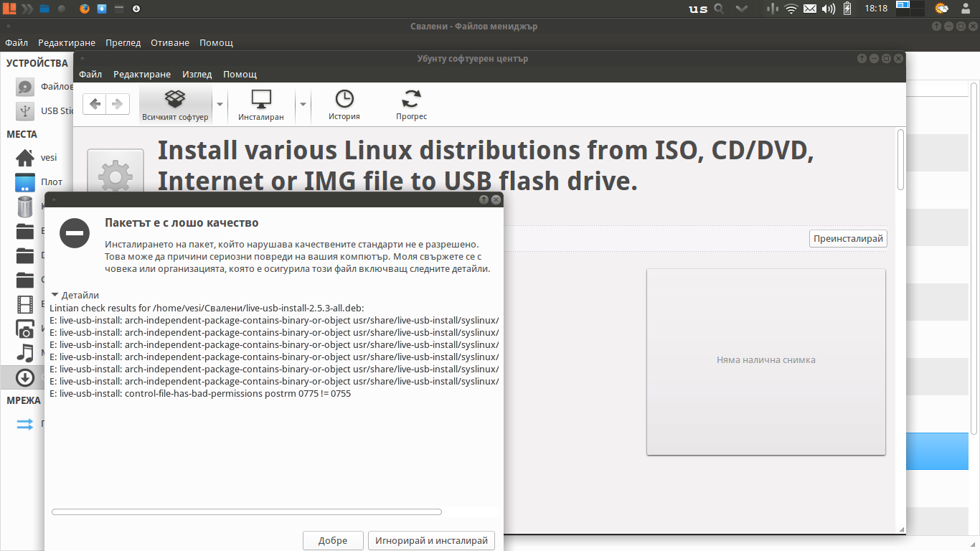Expand the dropdown next to Инсталиран

(303, 105)
